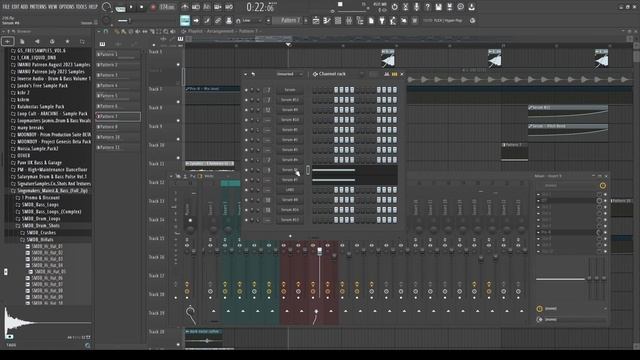This screenshot has width=640, height=360.
Task: Click the highlighted pattern/song mode icon
Action: (185, 20)
